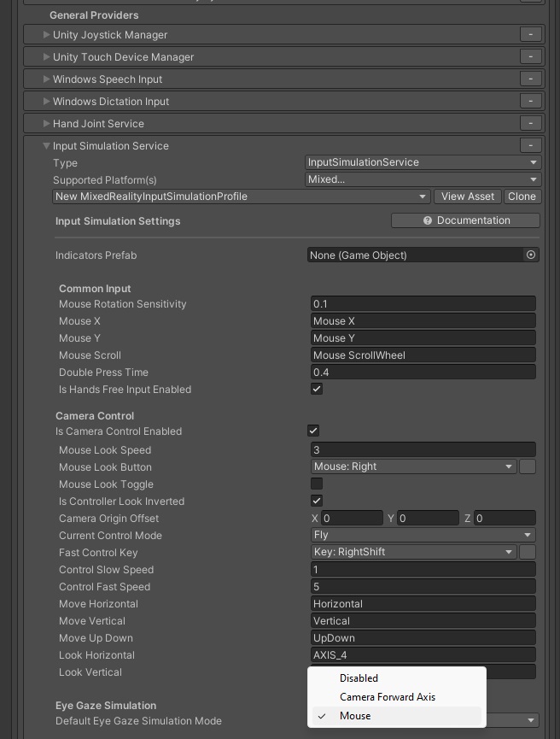Open the MixedRealityInputSimulationProfile selector dropdown
The image size is (560, 739).
click(x=241, y=196)
